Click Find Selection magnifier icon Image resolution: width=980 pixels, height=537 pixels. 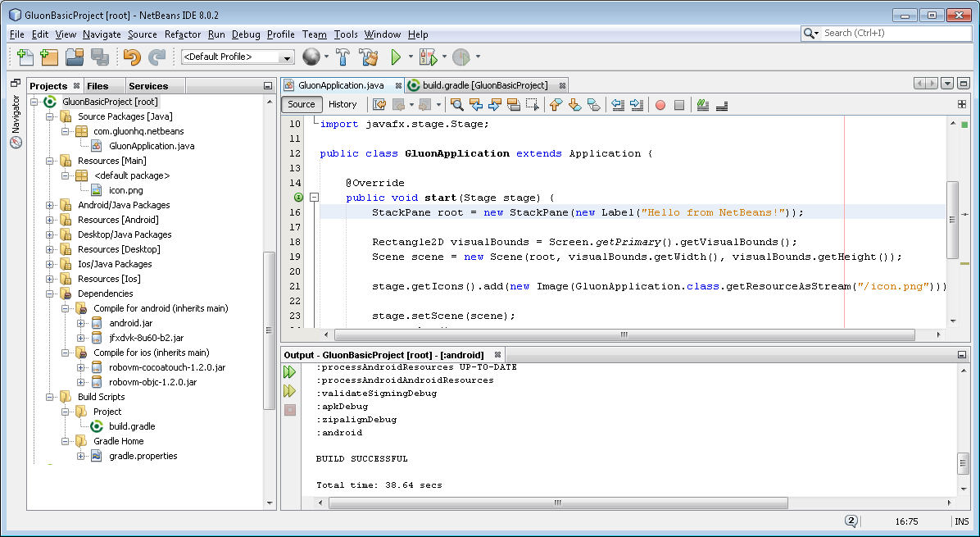coord(457,105)
